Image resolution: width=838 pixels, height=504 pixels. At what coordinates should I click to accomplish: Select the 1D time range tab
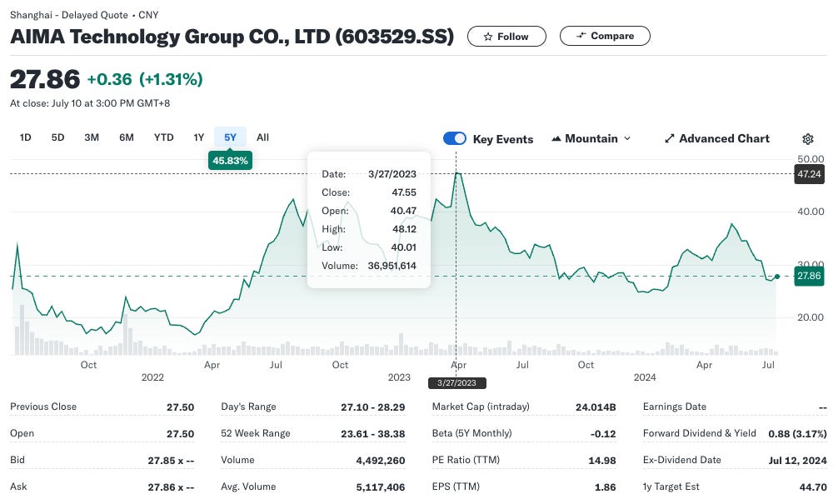[x=25, y=137]
